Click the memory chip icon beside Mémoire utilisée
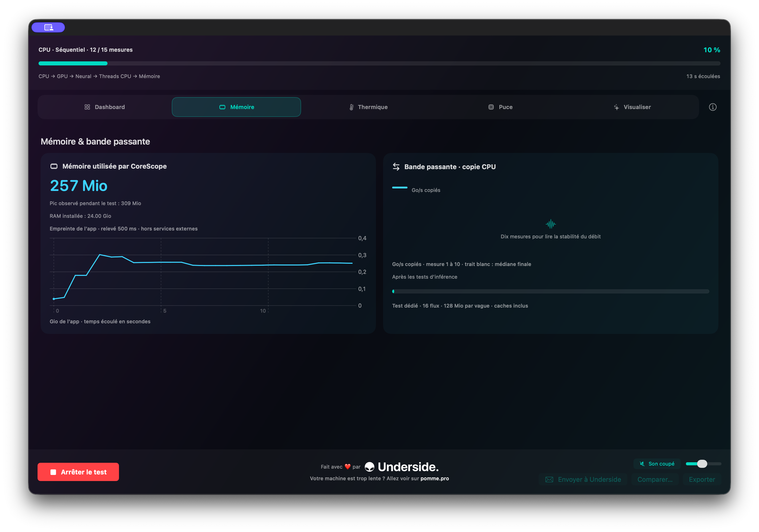The height and width of the screenshot is (532, 759). point(54,166)
